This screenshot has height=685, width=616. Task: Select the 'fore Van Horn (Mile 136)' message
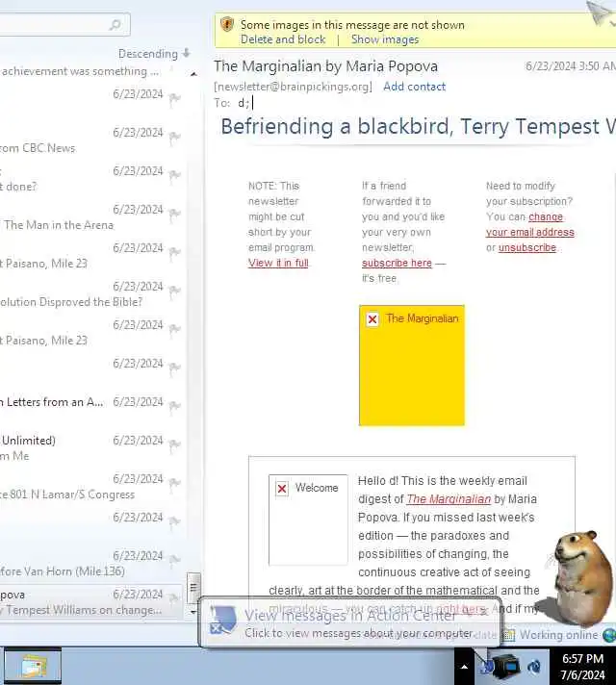pyautogui.click(x=91, y=563)
